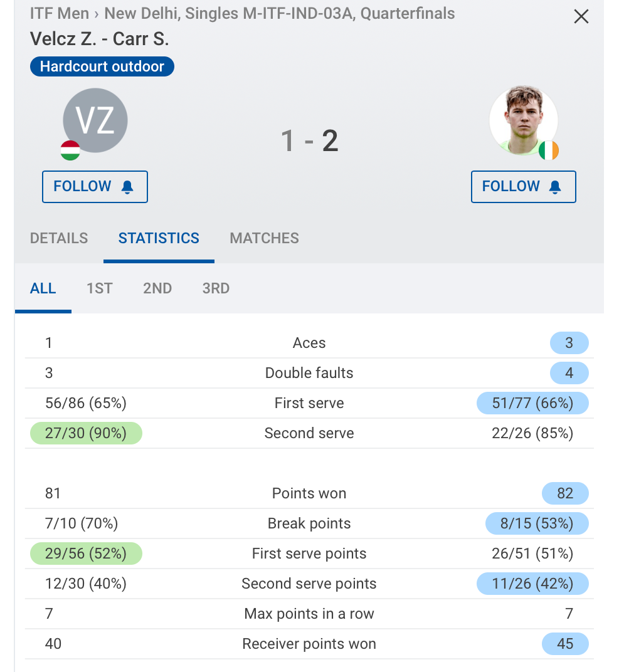This screenshot has width=619, height=672.
Task: Show 2nd set statistics
Action: click(157, 288)
